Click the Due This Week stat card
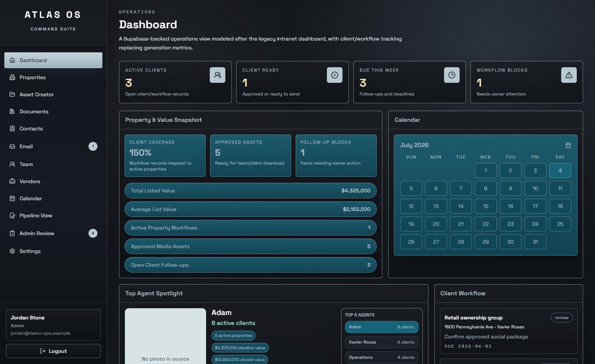Image resolution: width=595 pixels, height=364 pixels. tap(409, 82)
